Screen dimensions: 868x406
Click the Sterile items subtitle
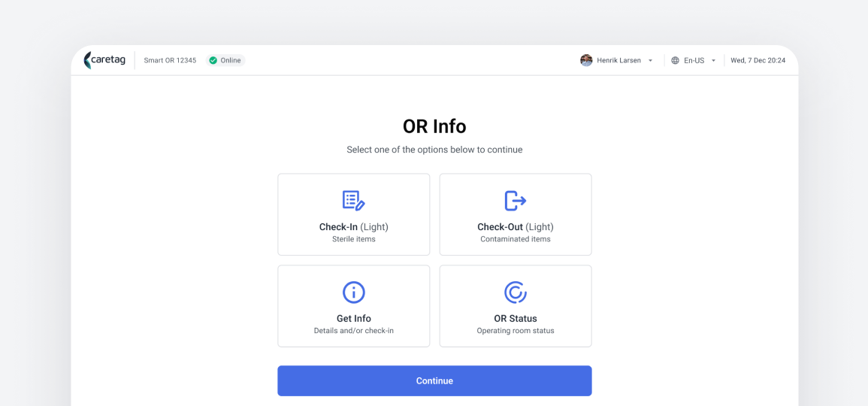[354, 239]
